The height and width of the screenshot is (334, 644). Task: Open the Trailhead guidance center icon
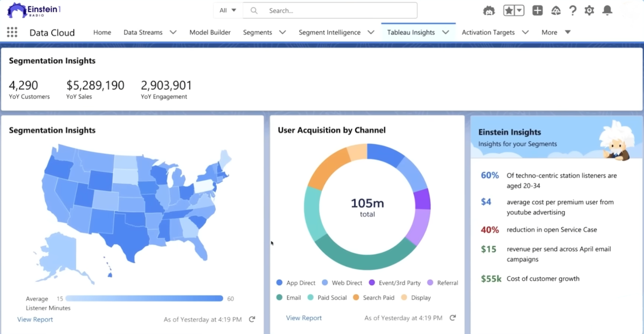pos(556,10)
